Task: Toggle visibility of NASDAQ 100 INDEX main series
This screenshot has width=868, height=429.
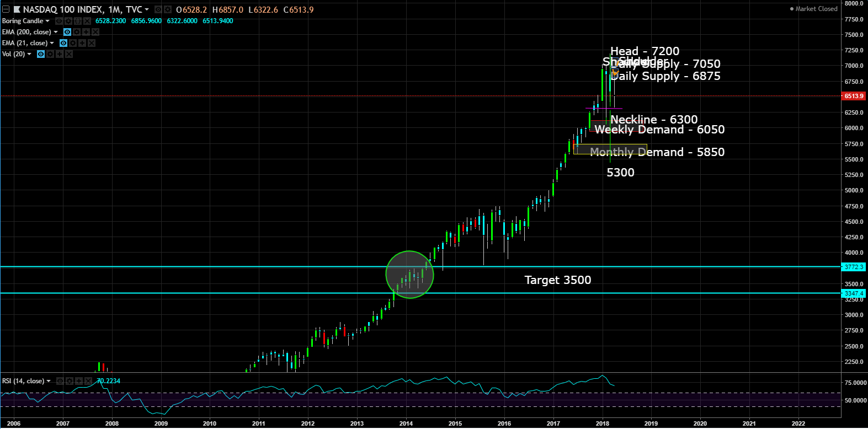Action: pyautogui.click(x=158, y=9)
